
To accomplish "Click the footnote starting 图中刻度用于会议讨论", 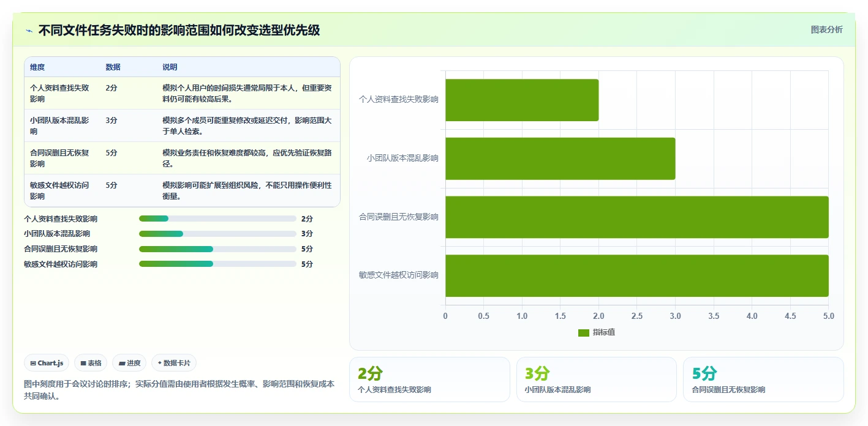I will [x=179, y=390].
